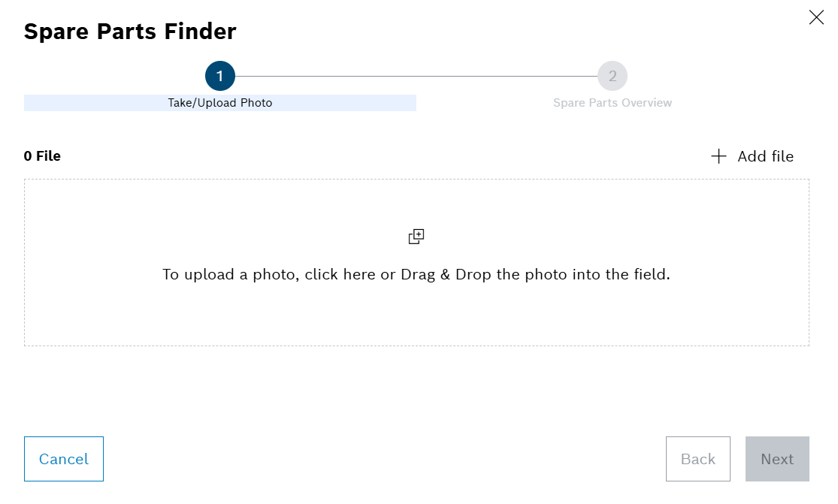The width and height of the screenshot is (838, 504).
Task: Click the Spare Parts Overview label
Action: 613,102
